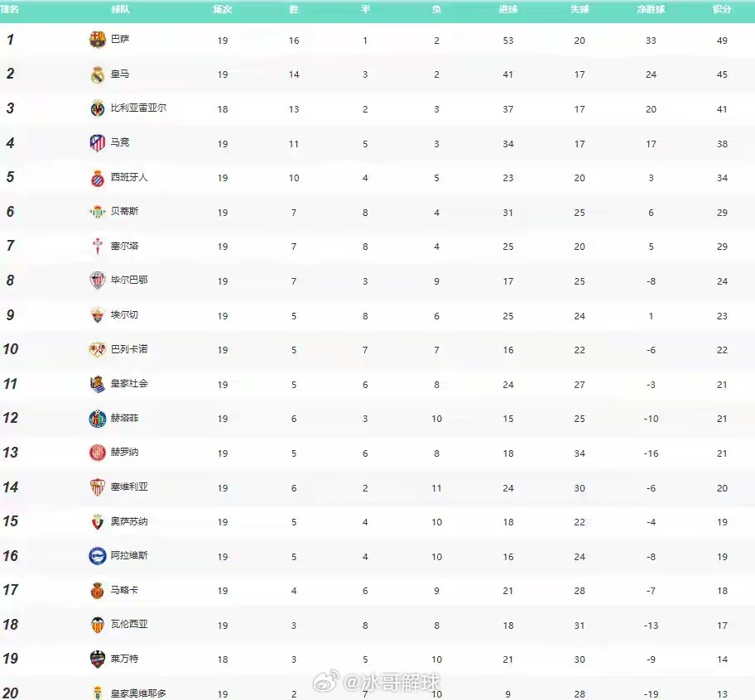Click the Weibo logo in watermark
The image size is (755, 700).
pos(327,681)
